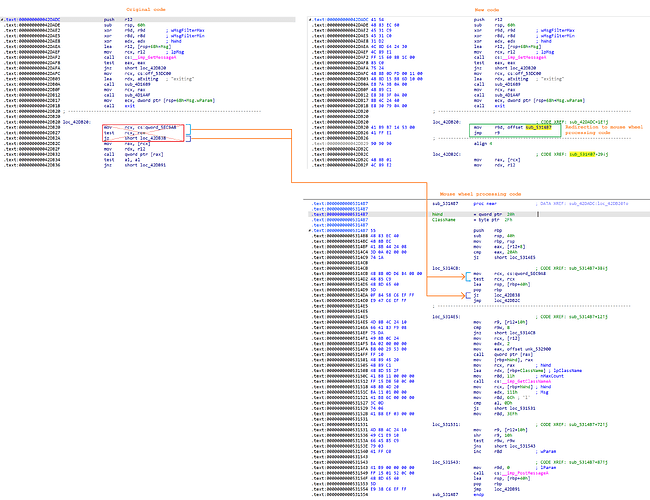Click 'loc_531531:' label in mouse wheel code
The height and width of the screenshot is (500, 650).
(x=446, y=425)
